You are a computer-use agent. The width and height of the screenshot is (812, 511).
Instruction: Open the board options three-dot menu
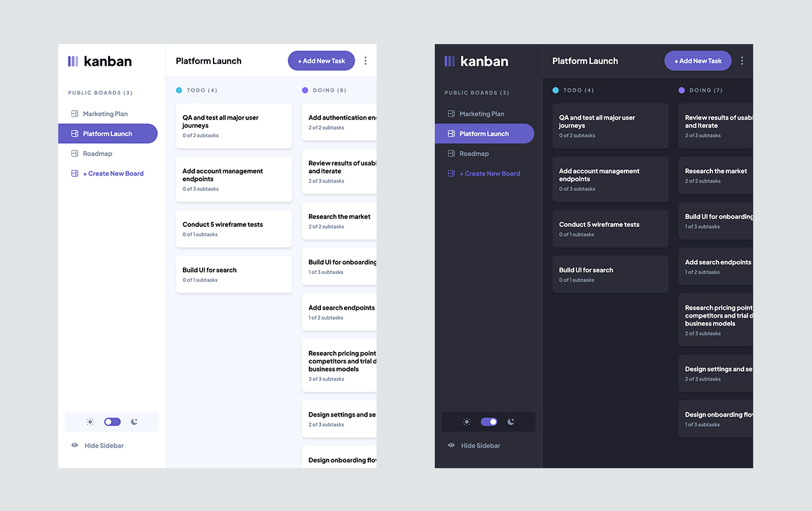tap(365, 61)
